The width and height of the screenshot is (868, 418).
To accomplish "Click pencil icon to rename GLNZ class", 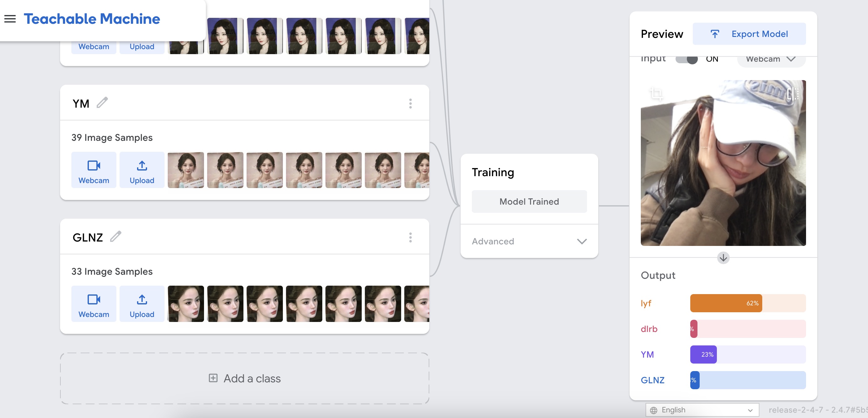I will coord(115,237).
